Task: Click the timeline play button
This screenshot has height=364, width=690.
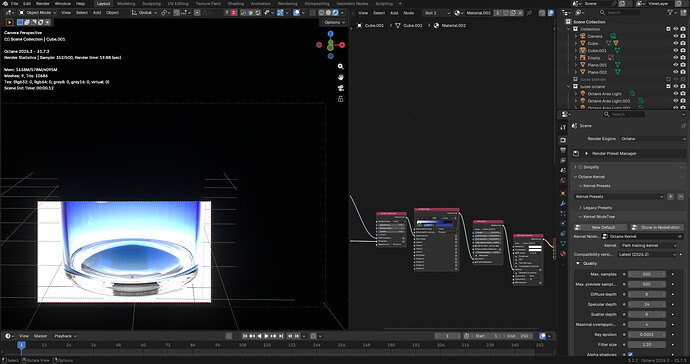Action: (266, 336)
